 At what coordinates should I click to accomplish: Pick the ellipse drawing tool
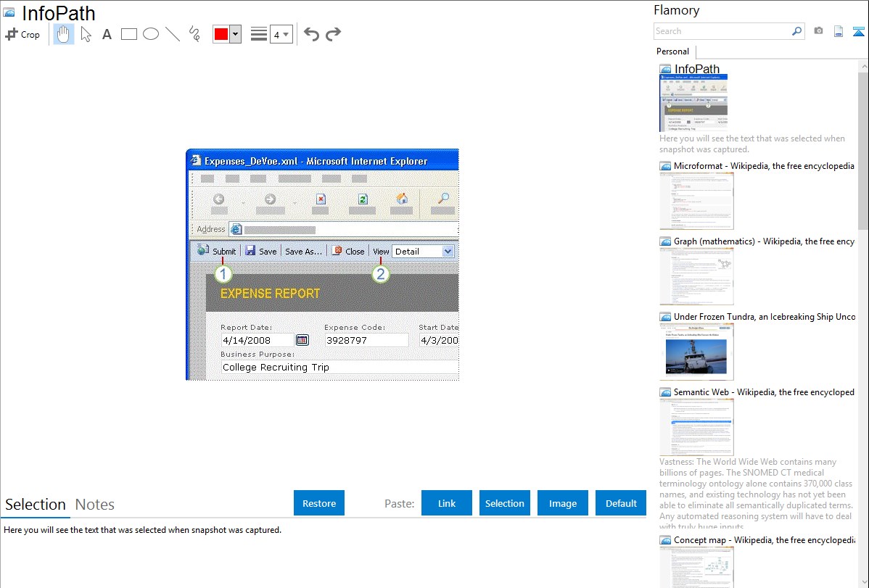coord(151,34)
